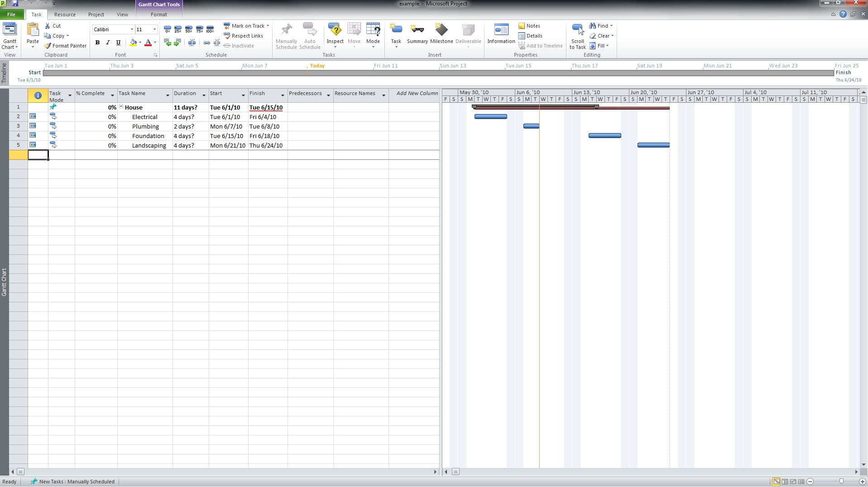
Task: Open the Resource ribbon tab
Action: pyautogui.click(x=65, y=14)
